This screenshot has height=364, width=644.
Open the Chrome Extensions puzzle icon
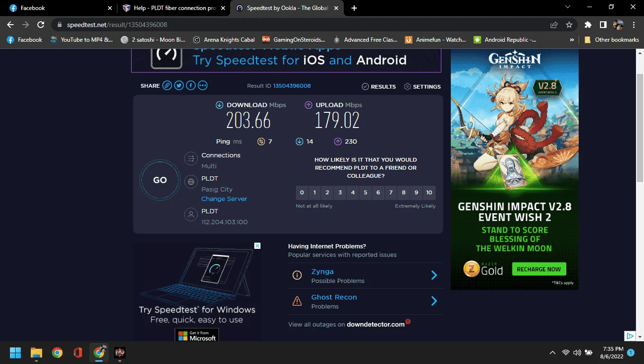click(x=588, y=25)
